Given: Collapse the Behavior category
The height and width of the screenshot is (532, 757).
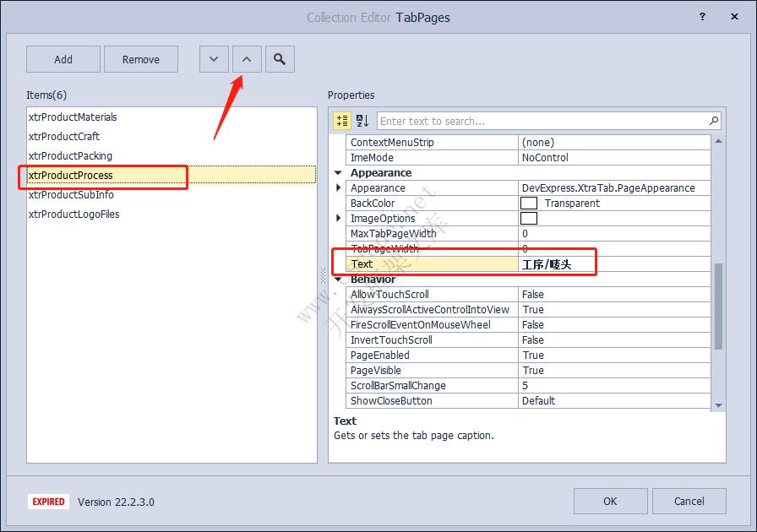Looking at the screenshot, I should [x=340, y=280].
